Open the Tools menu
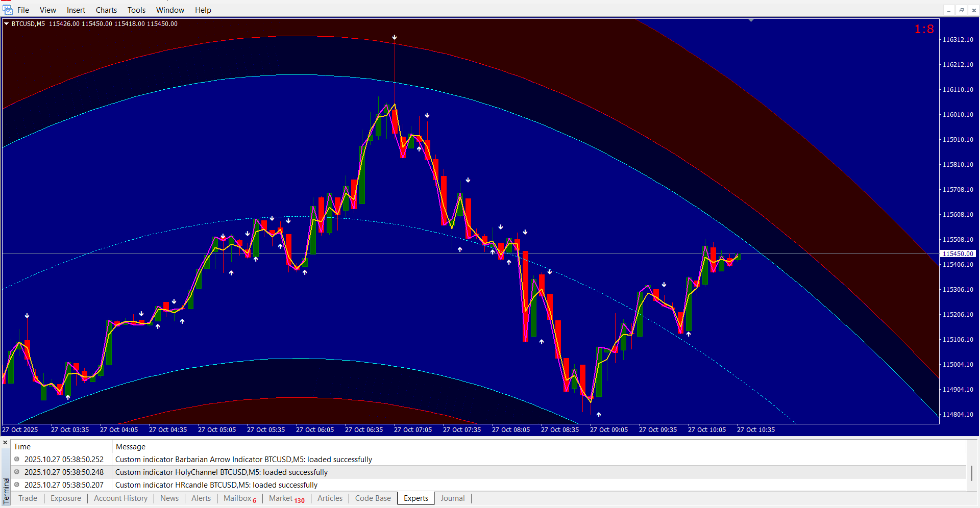The height and width of the screenshot is (508, 980). (x=136, y=10)
